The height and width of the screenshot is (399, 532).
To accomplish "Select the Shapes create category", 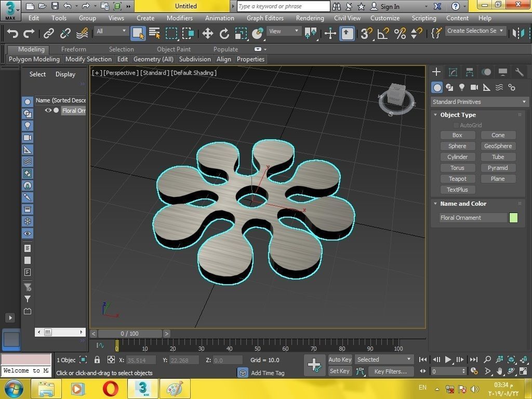I will coord(449,87).
